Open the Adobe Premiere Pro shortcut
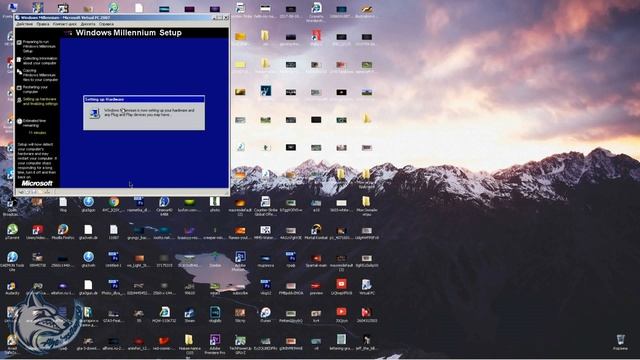The image size is (640, 360). [215, 344]
